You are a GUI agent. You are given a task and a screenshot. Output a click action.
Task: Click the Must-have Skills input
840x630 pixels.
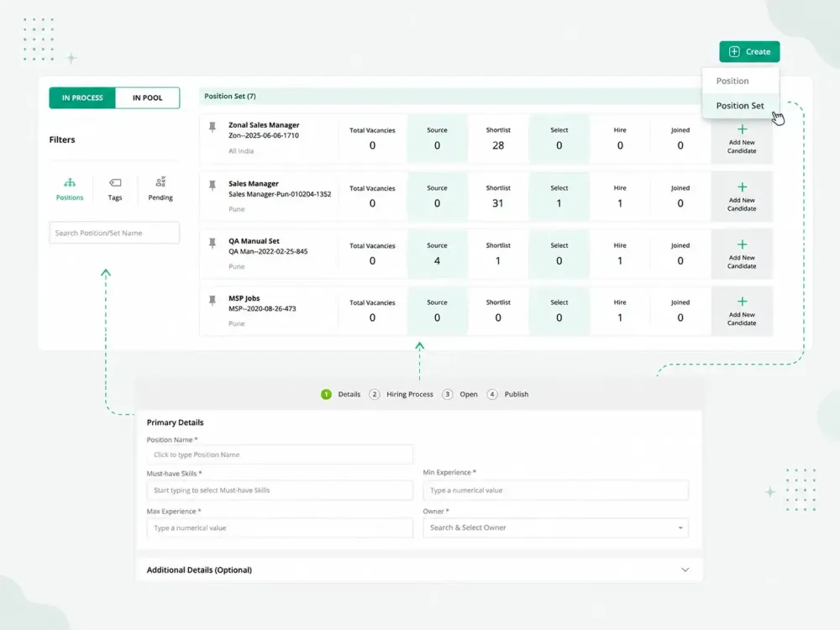pos(280,491)
